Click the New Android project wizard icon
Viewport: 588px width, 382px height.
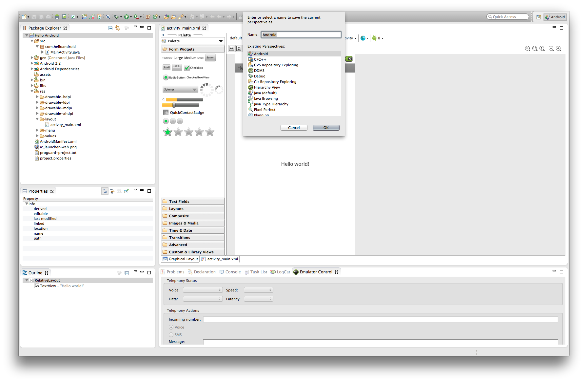coord(85,17)
